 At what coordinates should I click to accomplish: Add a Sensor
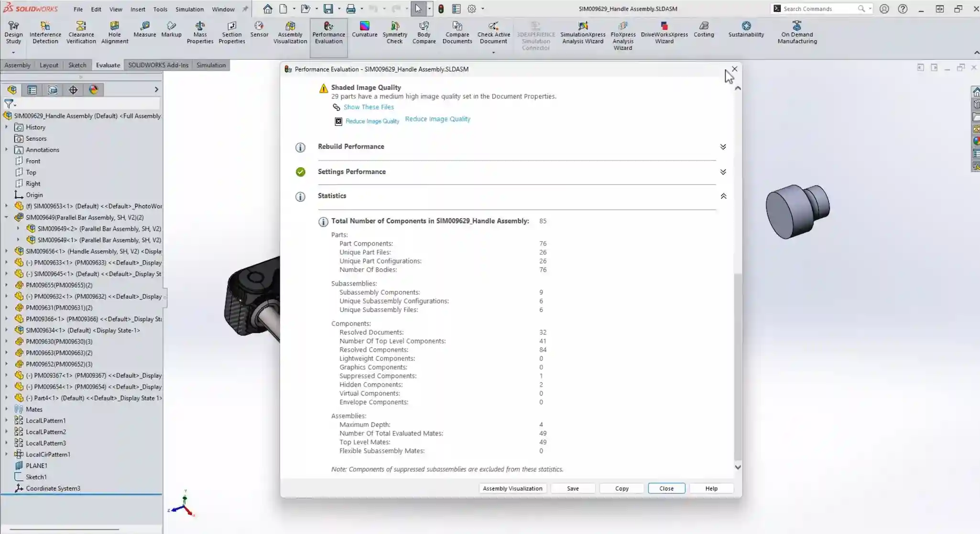click(x=259, y=29)
